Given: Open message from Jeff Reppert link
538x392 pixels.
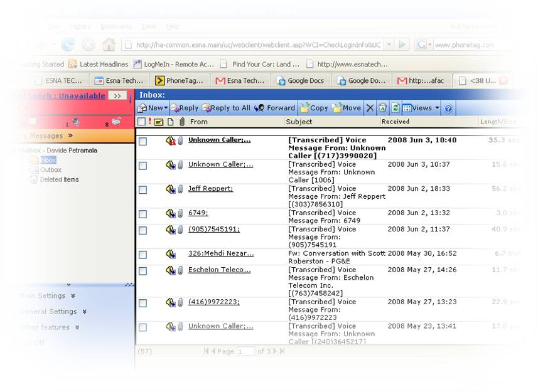Looking at the screenshot, I should [x=210, y=188].
